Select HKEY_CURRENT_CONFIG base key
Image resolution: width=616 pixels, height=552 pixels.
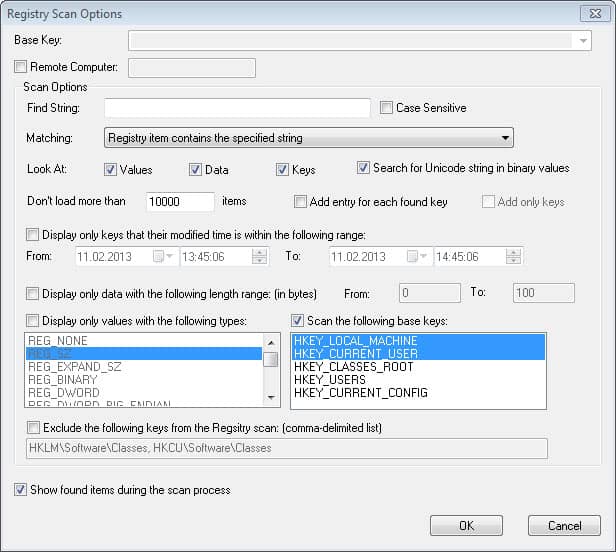418,392
